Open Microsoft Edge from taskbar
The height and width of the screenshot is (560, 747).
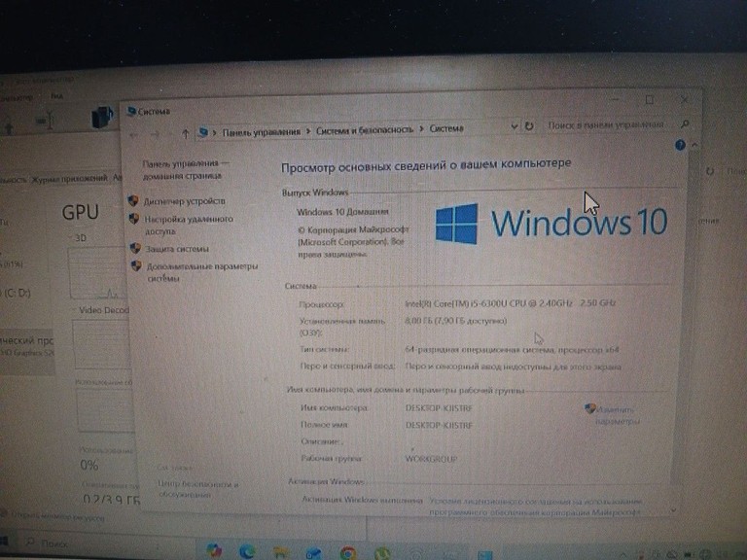tap(247, 551)
